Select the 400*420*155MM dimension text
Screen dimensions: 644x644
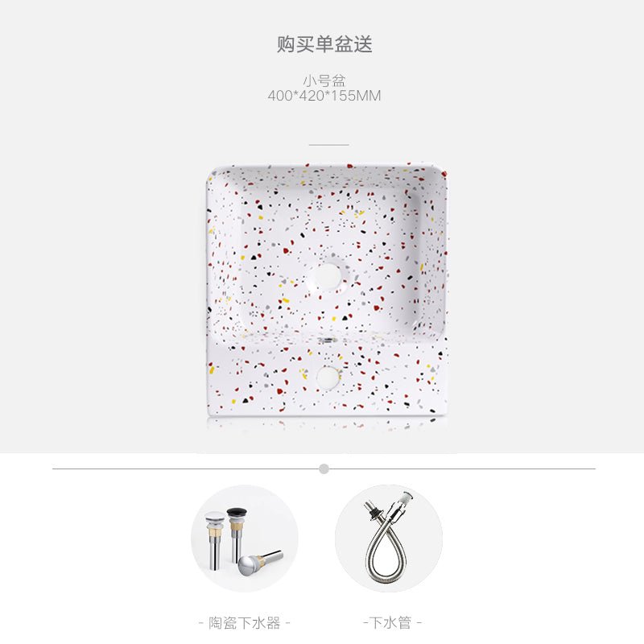(x=324, y=96)
